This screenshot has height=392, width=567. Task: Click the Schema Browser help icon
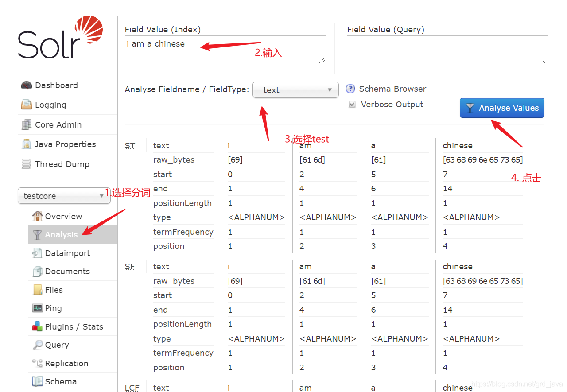click(350, 89)
